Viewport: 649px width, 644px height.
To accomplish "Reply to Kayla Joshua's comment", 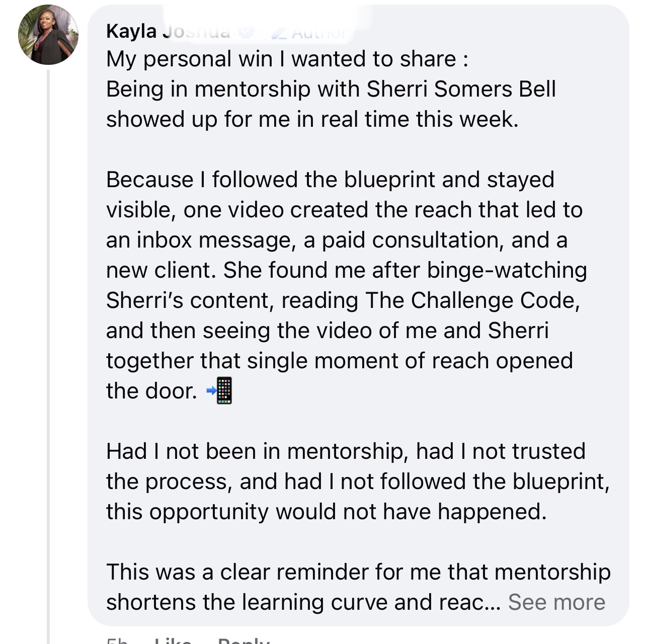I will click(x=244, y=640).
